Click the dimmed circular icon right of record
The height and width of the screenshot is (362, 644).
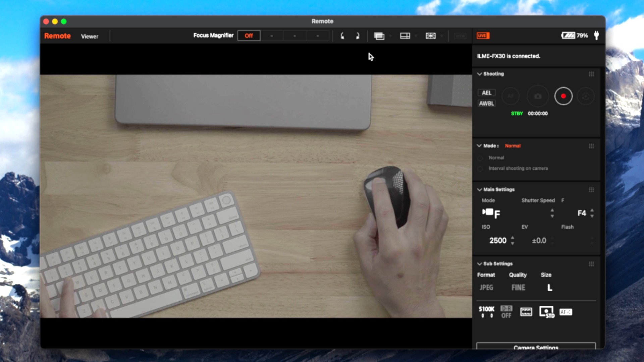586,96
